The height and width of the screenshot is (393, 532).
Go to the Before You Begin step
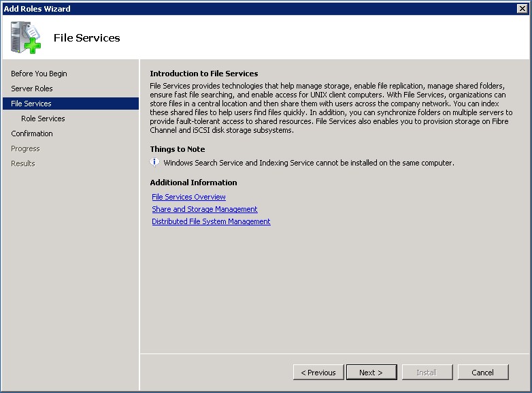coord(39,74)
